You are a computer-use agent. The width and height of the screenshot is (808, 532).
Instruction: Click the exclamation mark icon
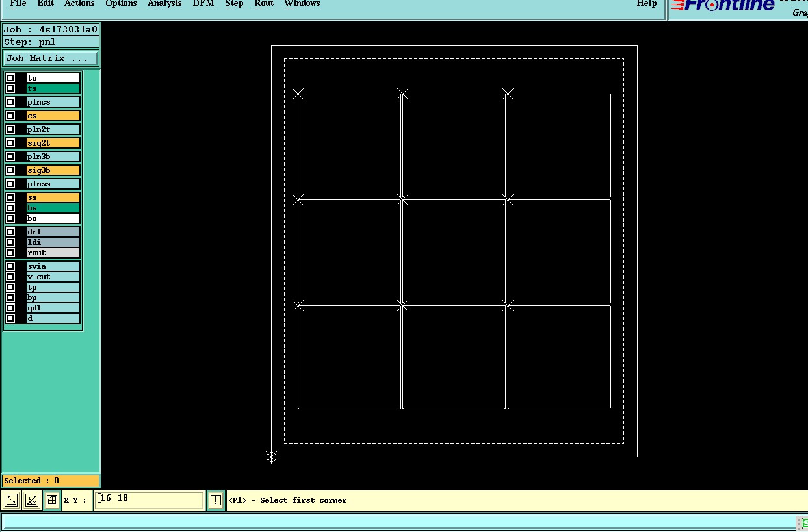coord(216,500)
